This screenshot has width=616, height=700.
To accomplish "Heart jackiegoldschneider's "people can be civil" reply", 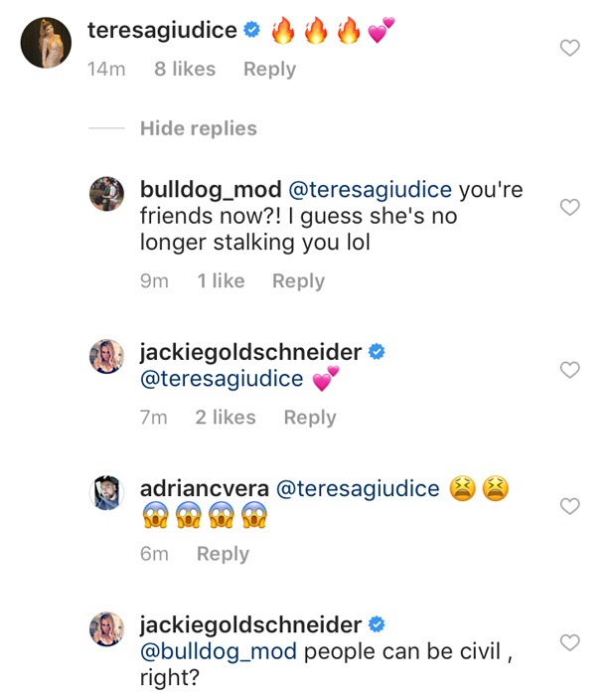I will pos(569,642).
